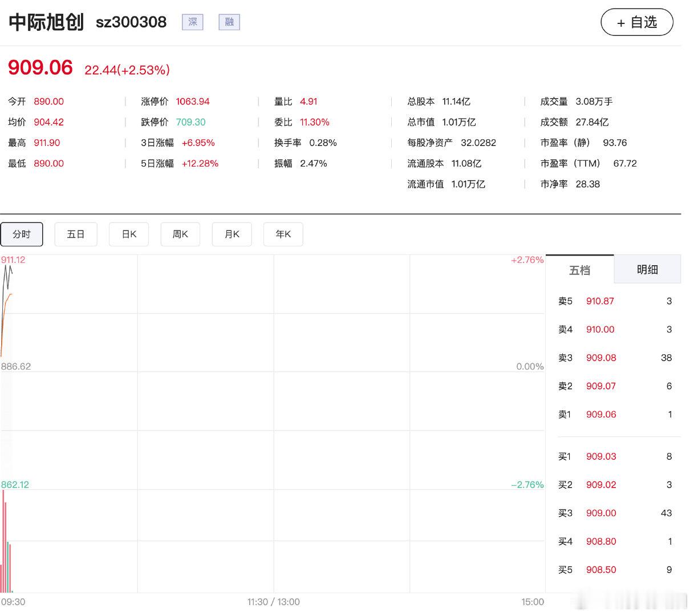
Task: Click 振幅 value 2.47%
Action: [x=314, y=163]
